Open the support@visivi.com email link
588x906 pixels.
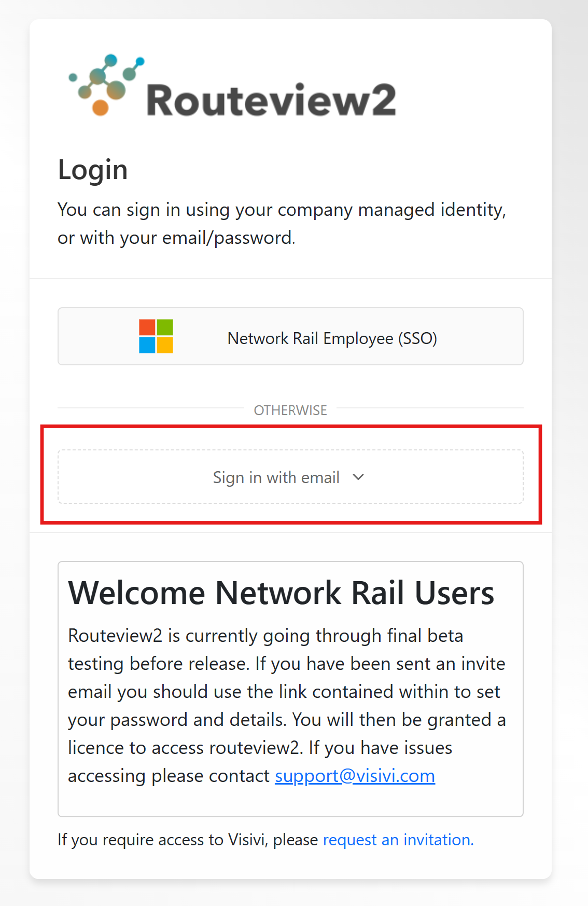(355, 776)
